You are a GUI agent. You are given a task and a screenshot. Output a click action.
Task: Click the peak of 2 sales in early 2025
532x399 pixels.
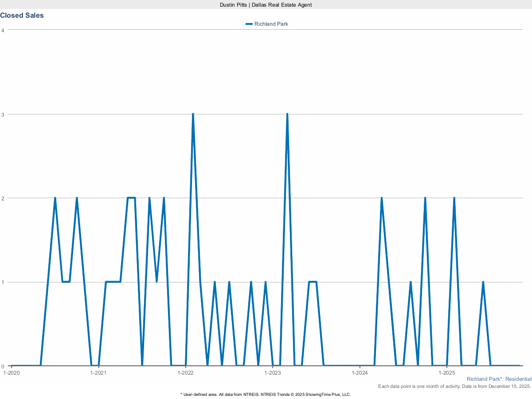pos(454,198)
